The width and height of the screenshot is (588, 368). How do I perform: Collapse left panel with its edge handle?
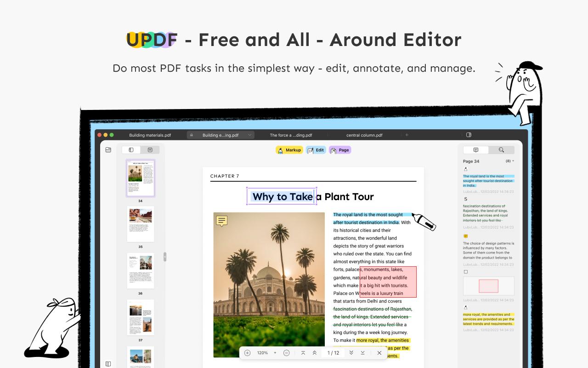165,257
